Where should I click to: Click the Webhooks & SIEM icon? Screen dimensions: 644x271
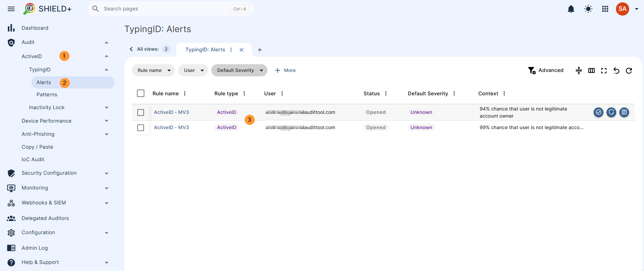(x=11, y=203)
